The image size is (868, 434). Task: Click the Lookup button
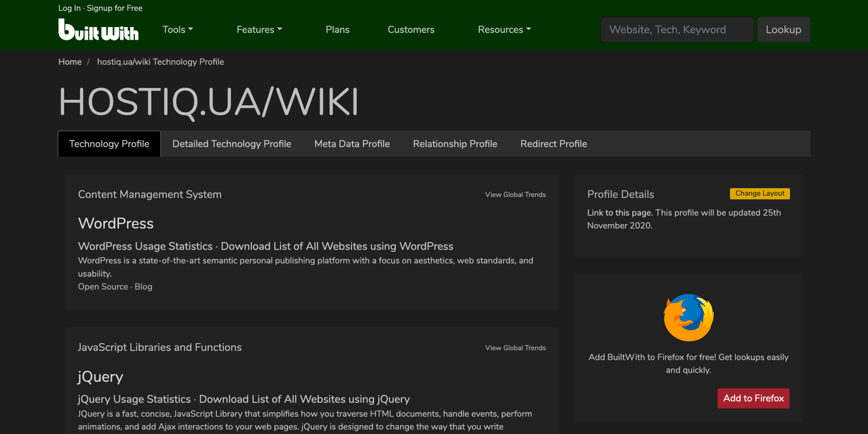pyautogui.click(x=783, y=29)
